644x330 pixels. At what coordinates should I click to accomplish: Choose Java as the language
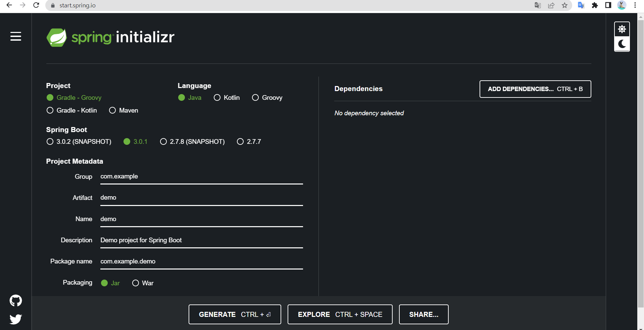click(x=190, y=97)
